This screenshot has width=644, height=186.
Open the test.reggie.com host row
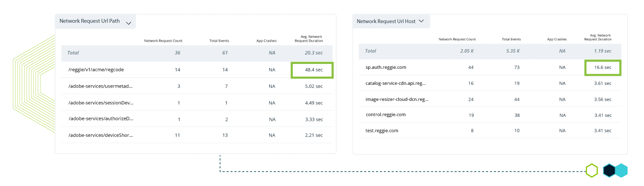tap(382, 131)
